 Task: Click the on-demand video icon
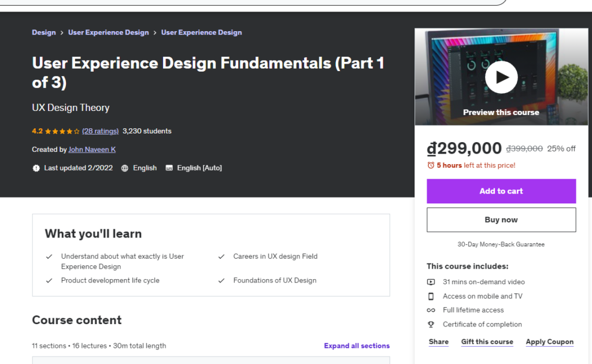pos(431,282)
